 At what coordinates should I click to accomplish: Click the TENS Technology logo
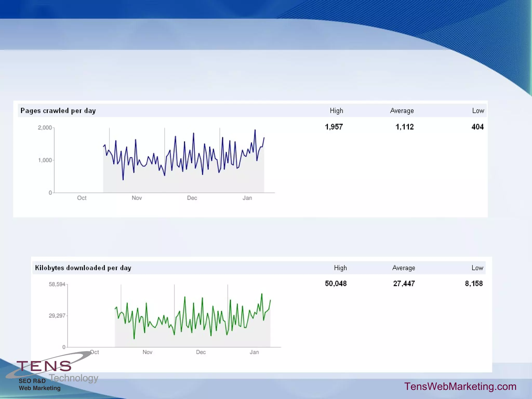[x=52, y=368]
